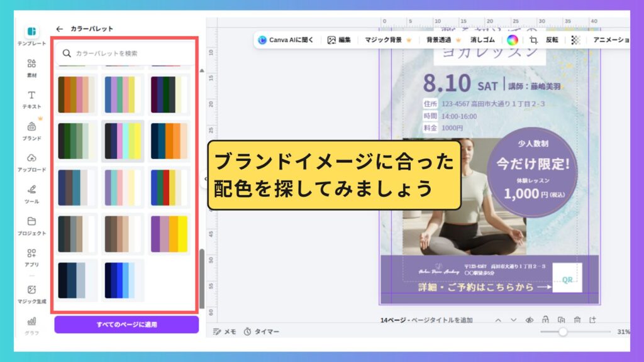Open the 編集 edit image option
The width and height of the screenshot is (644, 362).
pyautogui.click(x=339, y=40)
